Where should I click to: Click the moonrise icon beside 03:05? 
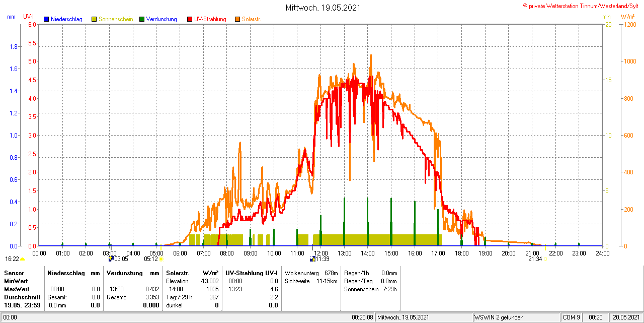pos(111,259)
